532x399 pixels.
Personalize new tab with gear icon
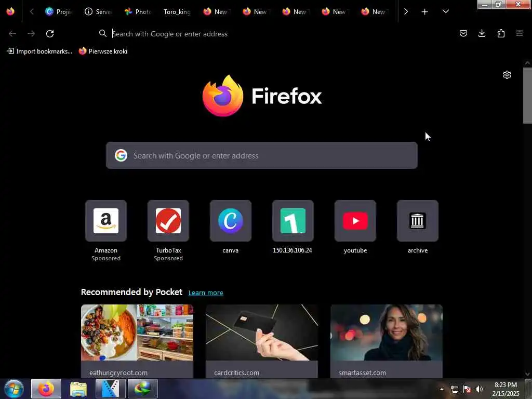(507, 75)
